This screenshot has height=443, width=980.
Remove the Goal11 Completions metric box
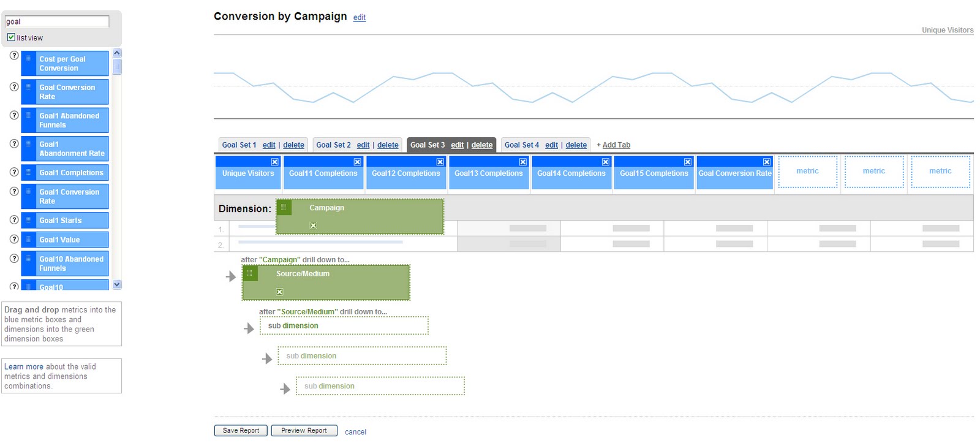point(357,162)
